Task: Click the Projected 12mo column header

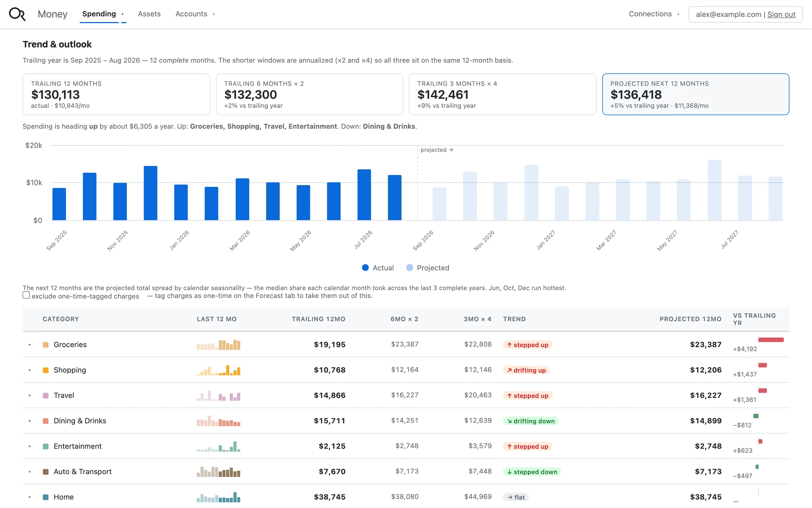Action: [x=690, y=319]
